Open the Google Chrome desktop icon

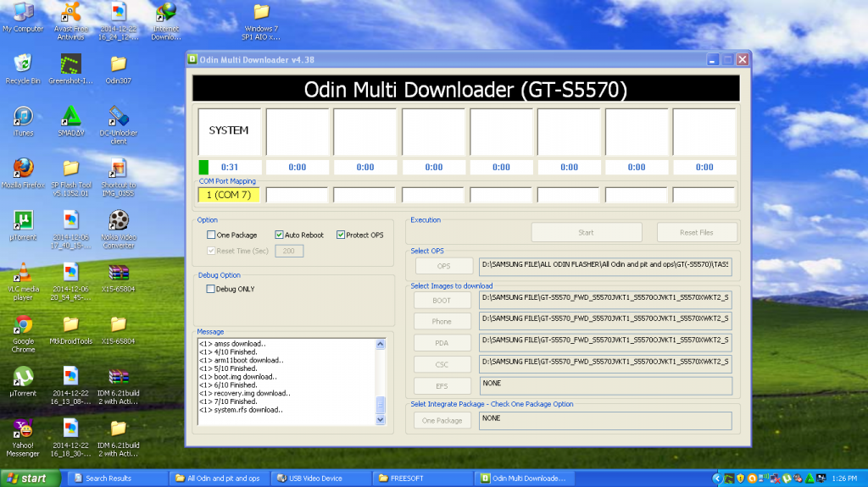tap(24, 324)
